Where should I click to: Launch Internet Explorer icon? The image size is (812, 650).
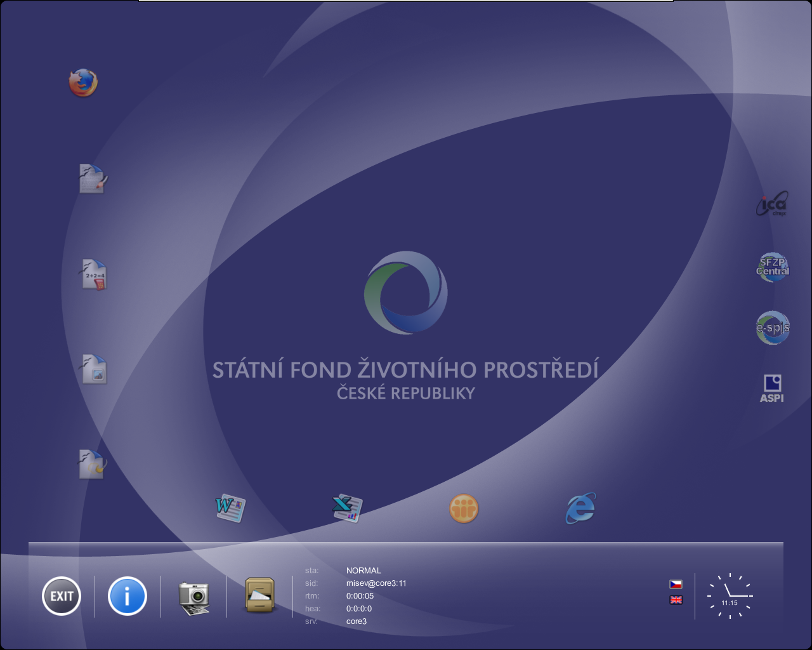(x=580, y=508)
